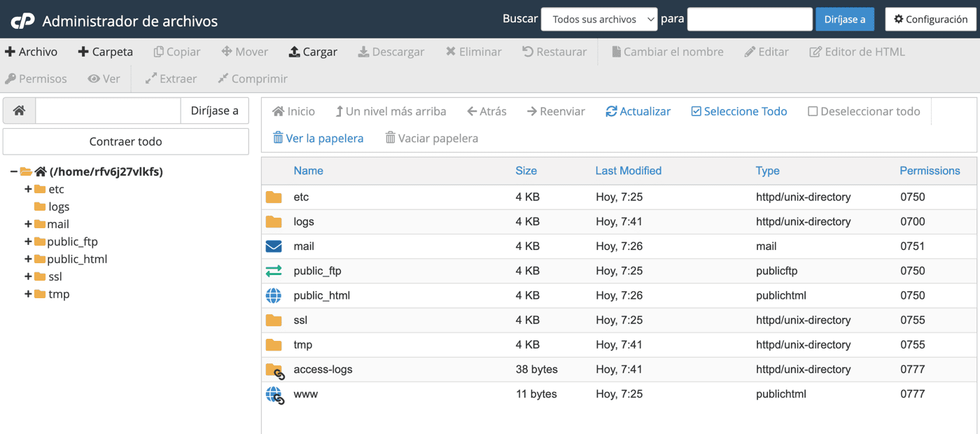This screenshot has height=434, width=980.
Task: Expand the tmp folder in tree
Action: tap(28, 294)
